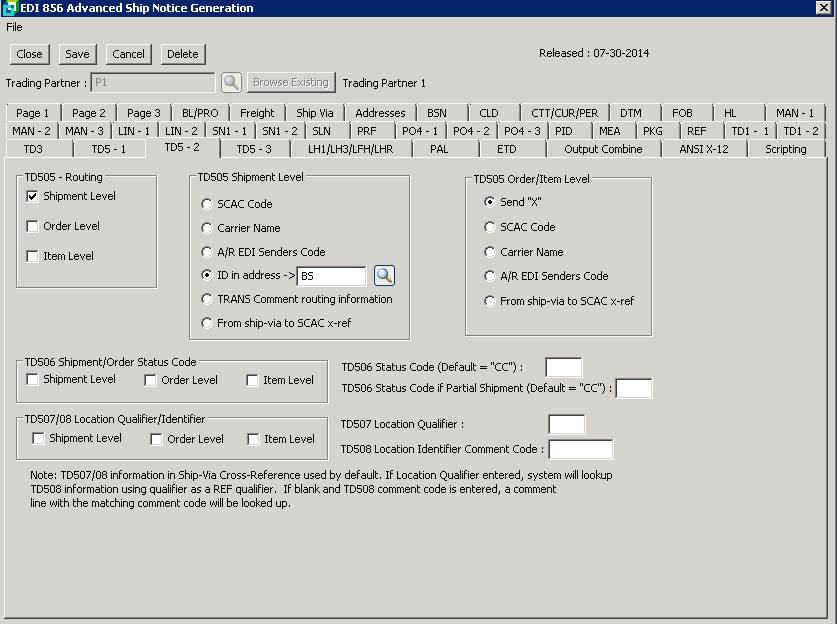Select Order/Item Level Carrier Name option
Screen dimensions: 837x624
[x=490, y=252]
